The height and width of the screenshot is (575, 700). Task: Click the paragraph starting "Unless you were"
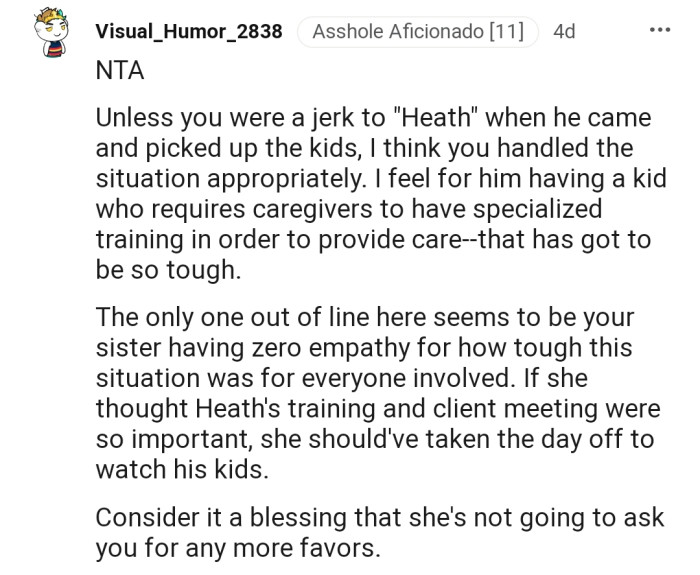point(372,194)
